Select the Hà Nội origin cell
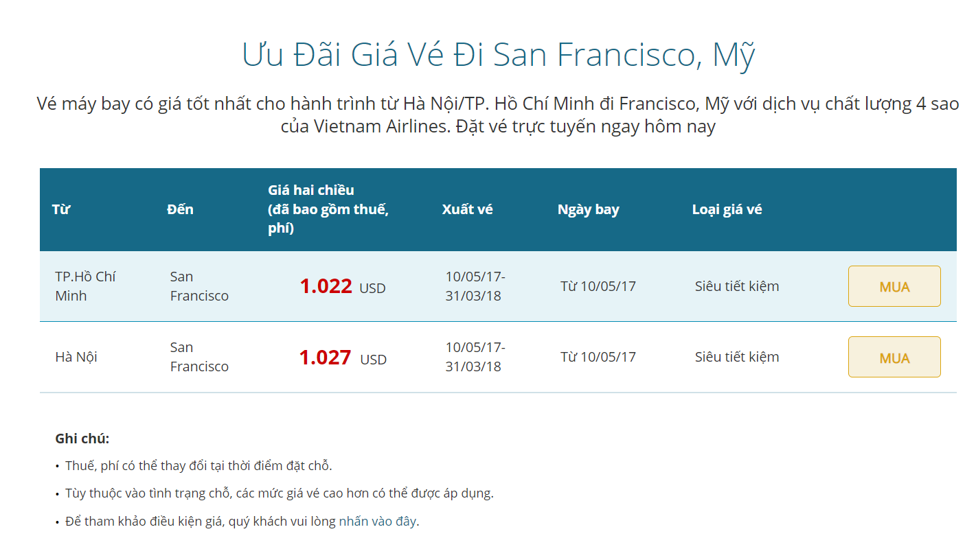The width and height of the screenshot is (976, 560). pyautogui.click(x=76, y=357)
